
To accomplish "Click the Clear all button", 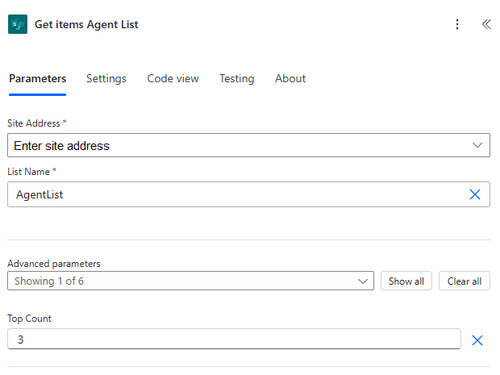I will point(464,281).
